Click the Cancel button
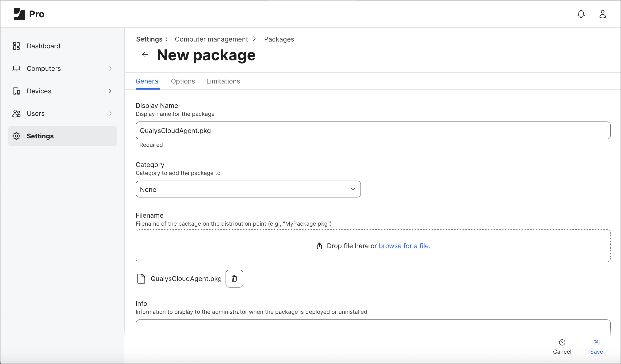The width and height of the screenshot is (621, 364). click(x=562, y=346)
